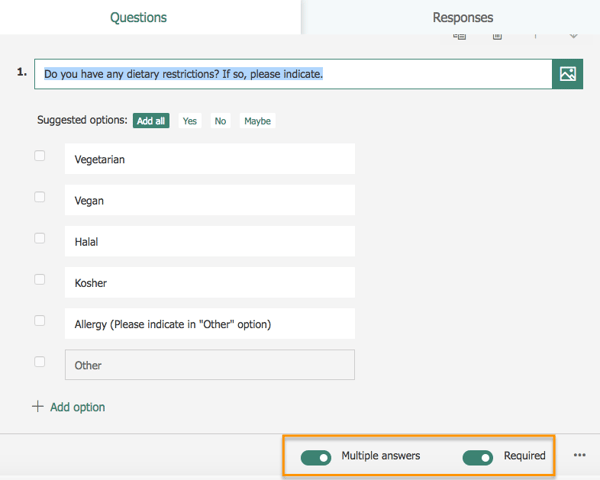Check the Halal option checkbox
The image size is (600, 480).
[x=40, y=238]
